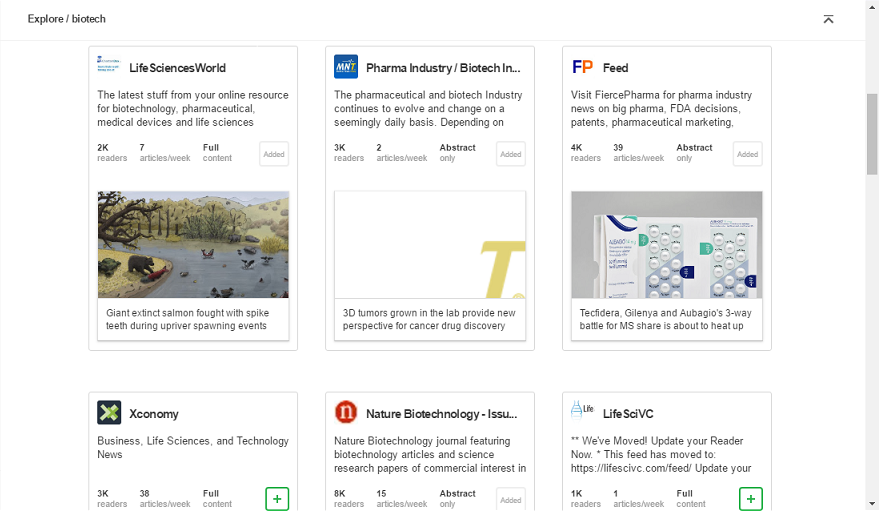Click FiercePharma feed description text

[661, 109]
